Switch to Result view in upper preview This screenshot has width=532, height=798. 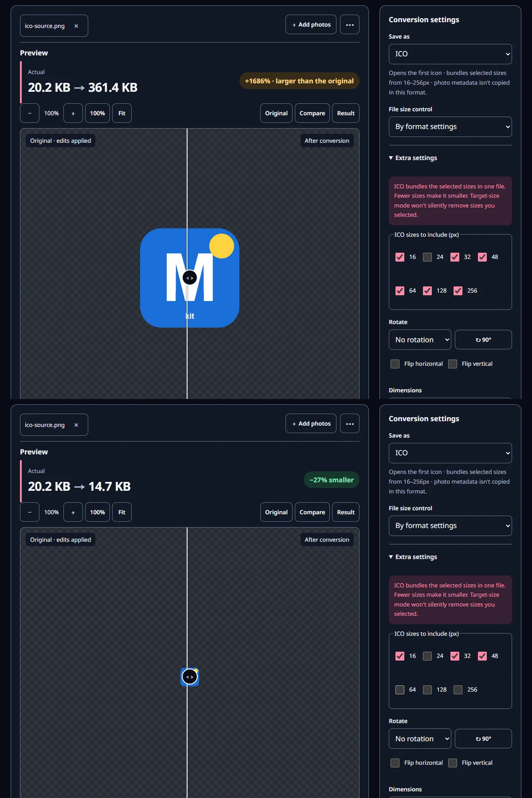346,113
